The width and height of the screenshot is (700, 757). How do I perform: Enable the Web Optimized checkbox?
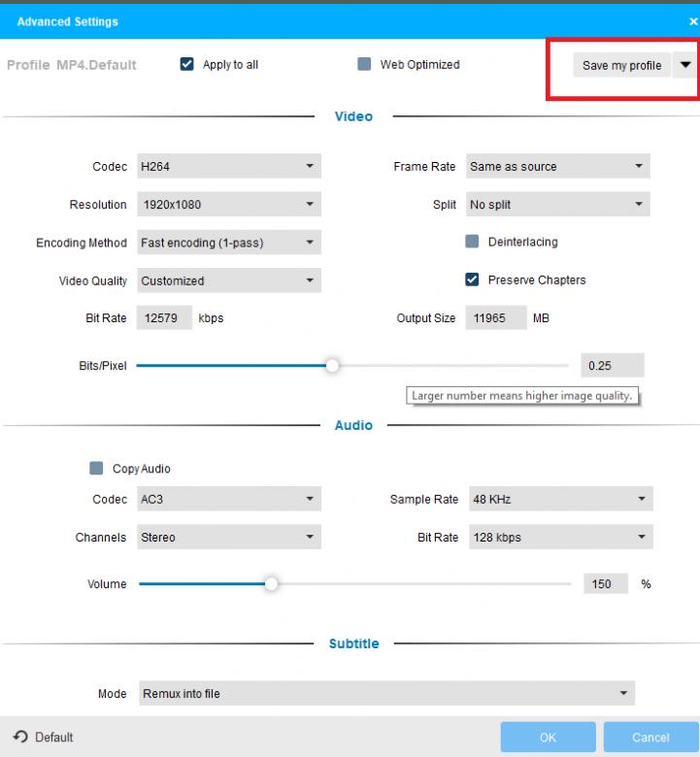click(364, 64)
